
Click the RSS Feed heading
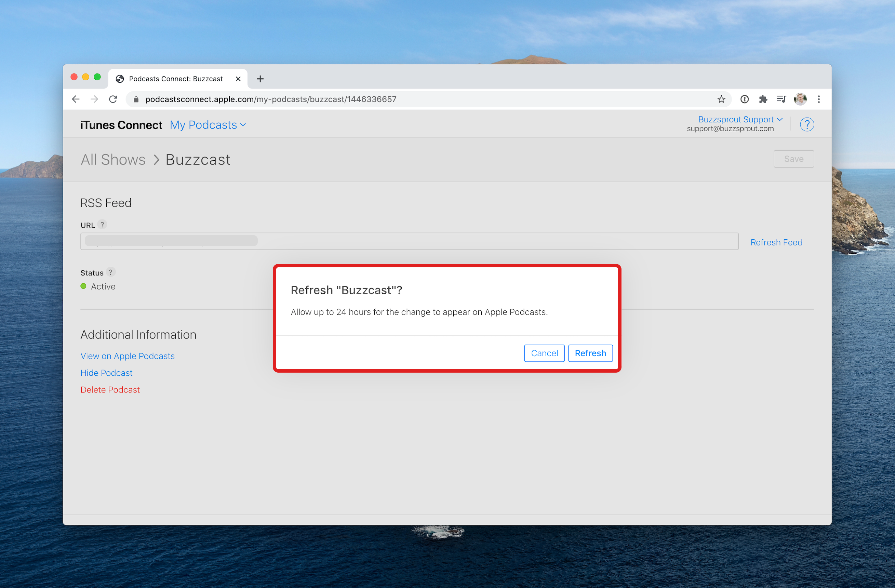point(106,203)
